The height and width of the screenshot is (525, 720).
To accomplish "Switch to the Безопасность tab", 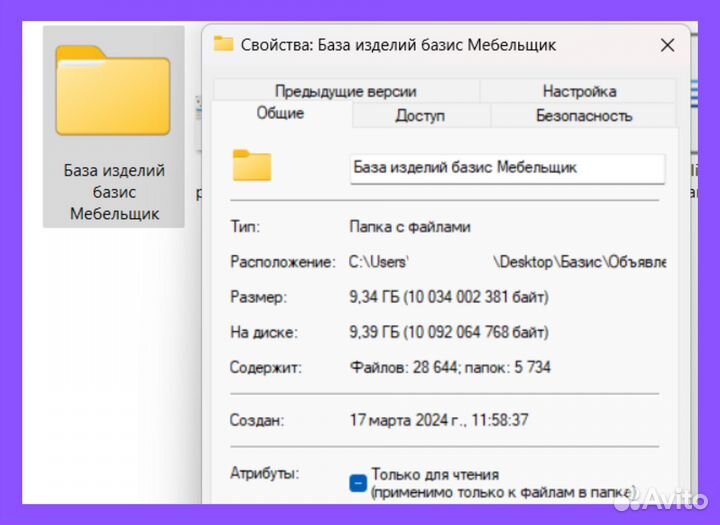I will tap(584, 115).
